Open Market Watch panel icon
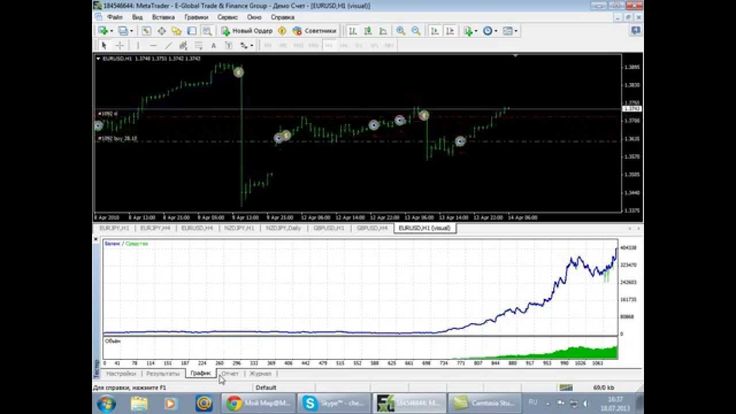The height and width of the screenshot is (414, 736). point(146,31)
